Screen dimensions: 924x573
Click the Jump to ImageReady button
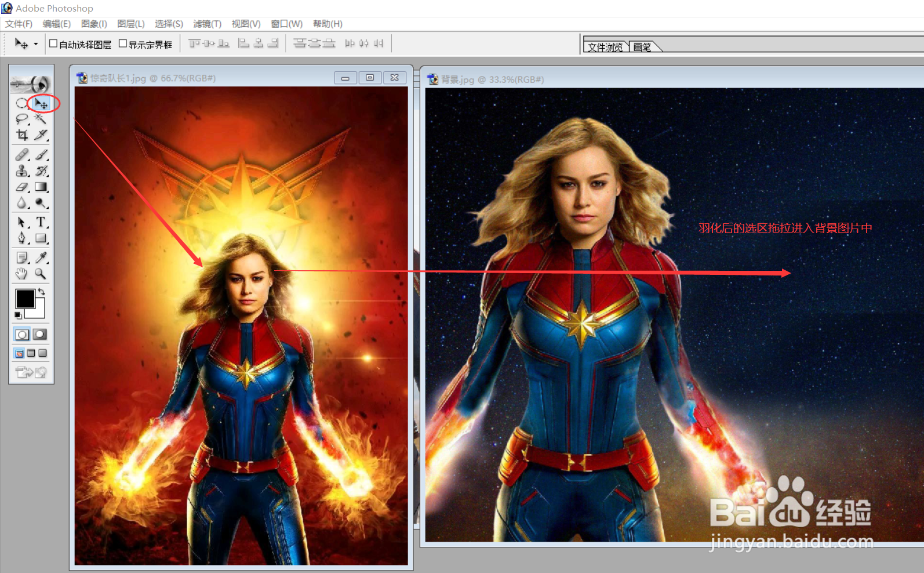[x=31, y=372]
